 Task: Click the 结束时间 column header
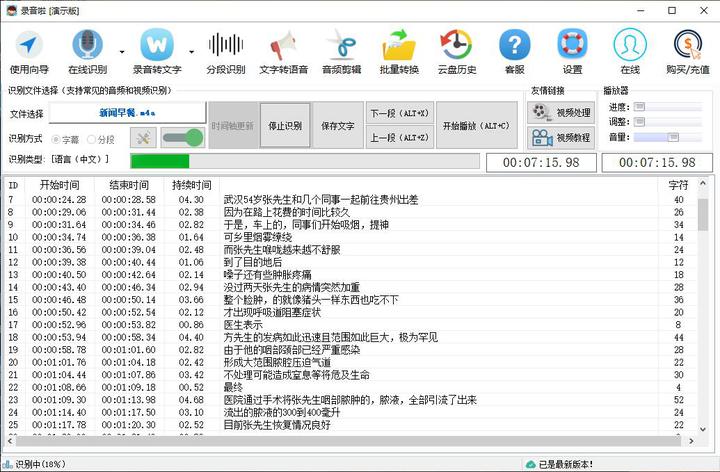click(x=129, y=185)
